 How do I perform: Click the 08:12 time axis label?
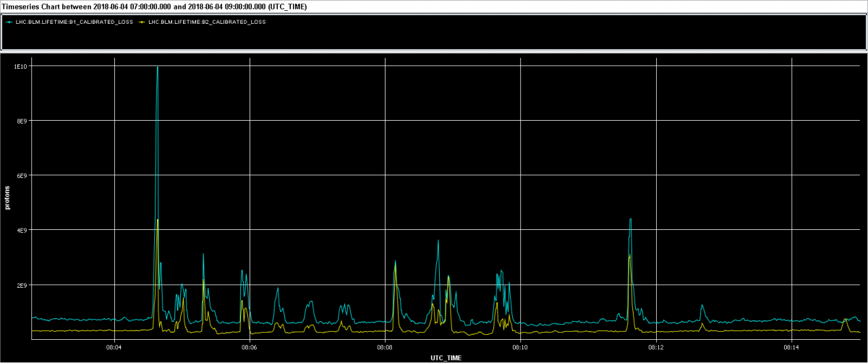point(656,348)
